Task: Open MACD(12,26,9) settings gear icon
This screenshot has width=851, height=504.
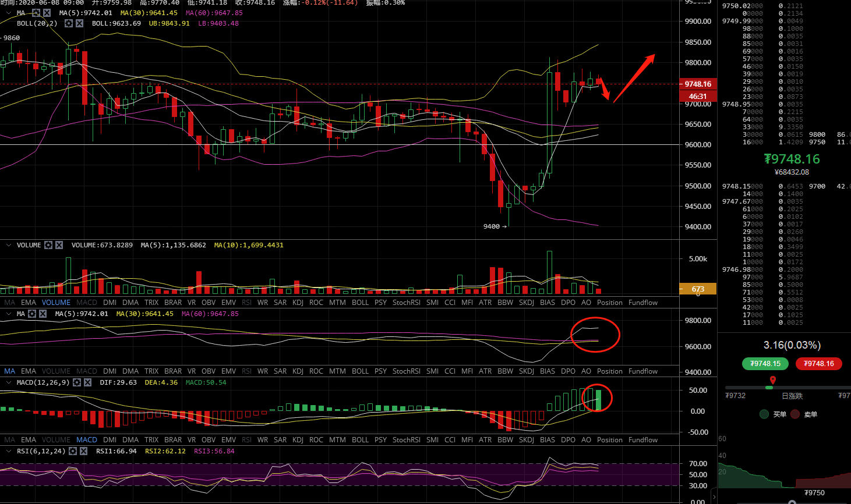Action: click(77, 382)
